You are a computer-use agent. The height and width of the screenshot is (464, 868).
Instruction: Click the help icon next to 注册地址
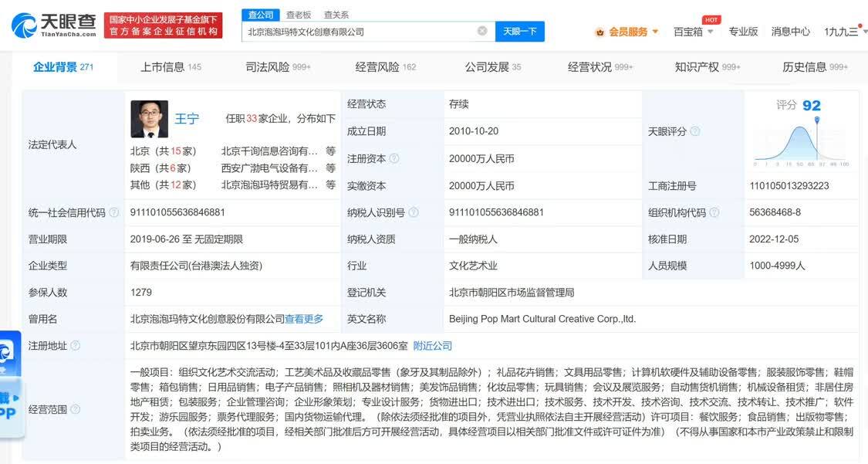[x=76, y=346]
